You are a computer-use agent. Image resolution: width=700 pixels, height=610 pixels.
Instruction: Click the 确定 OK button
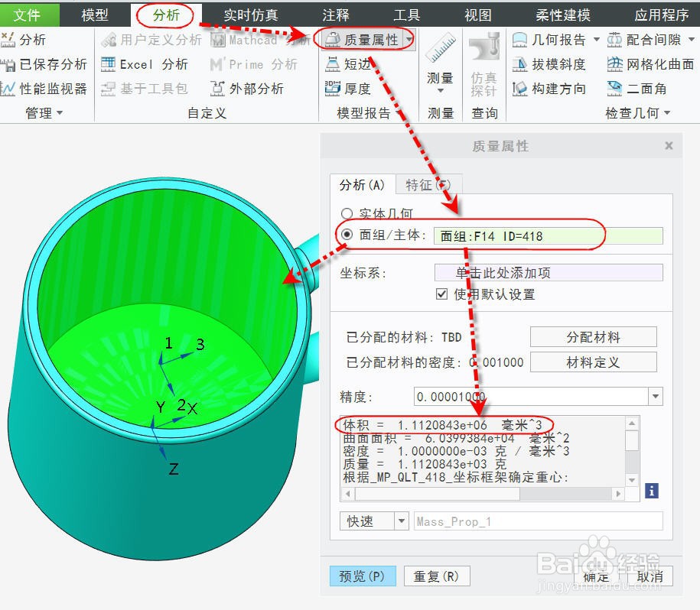click(597, 576)
